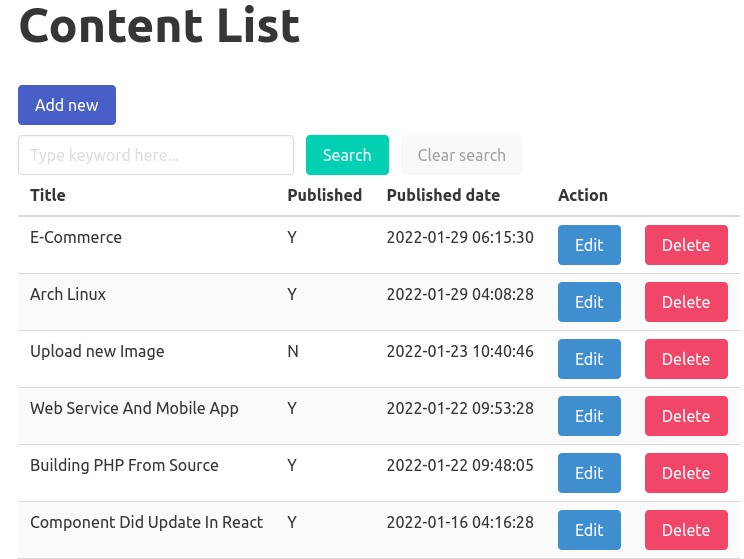Click the Add new button

point(67,105)
